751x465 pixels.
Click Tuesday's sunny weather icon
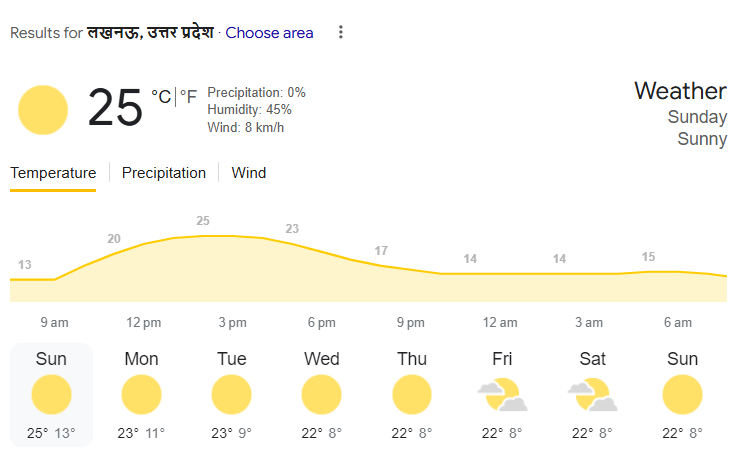(232, 395)
